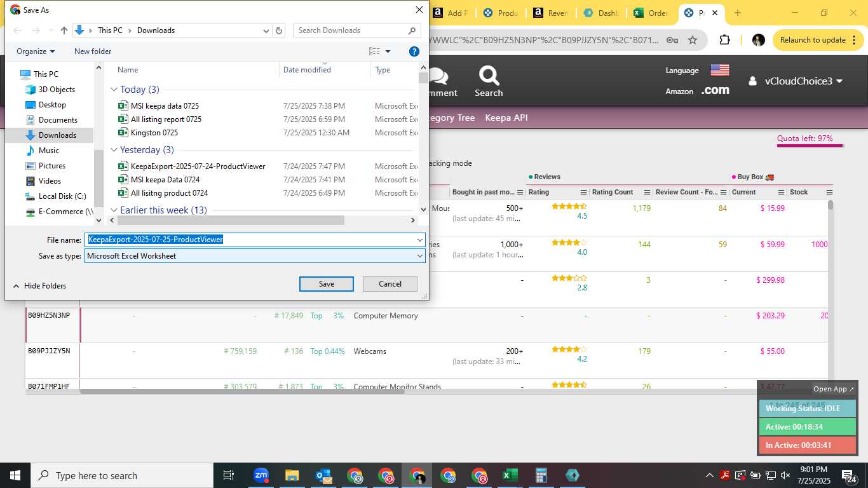This screenshot has height=488, width=868.
Task: Open Chrome Extensions puzzle icon
Action: pos(724,40)
